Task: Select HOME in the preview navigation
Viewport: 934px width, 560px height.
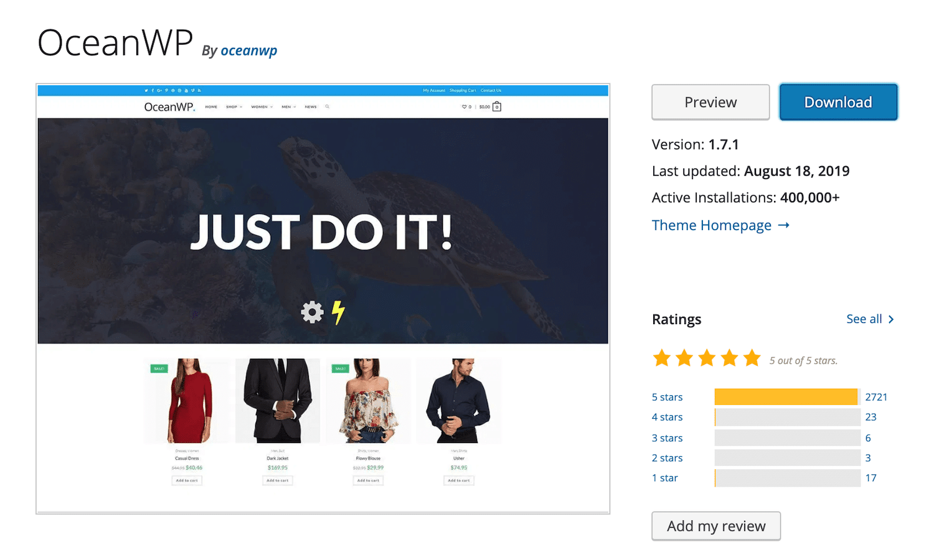Action: coord(211,107)
